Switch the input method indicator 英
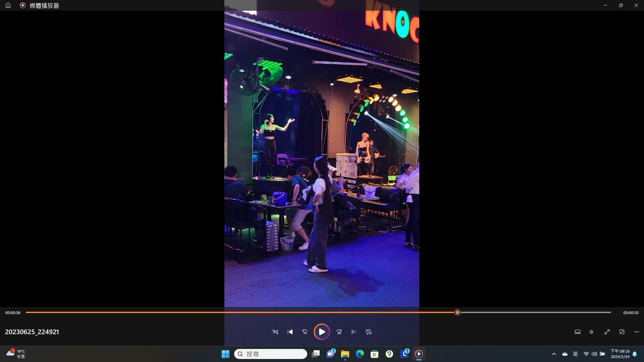Image resolution: width=644 pixels, height=362 pixels. coord(576,354)
